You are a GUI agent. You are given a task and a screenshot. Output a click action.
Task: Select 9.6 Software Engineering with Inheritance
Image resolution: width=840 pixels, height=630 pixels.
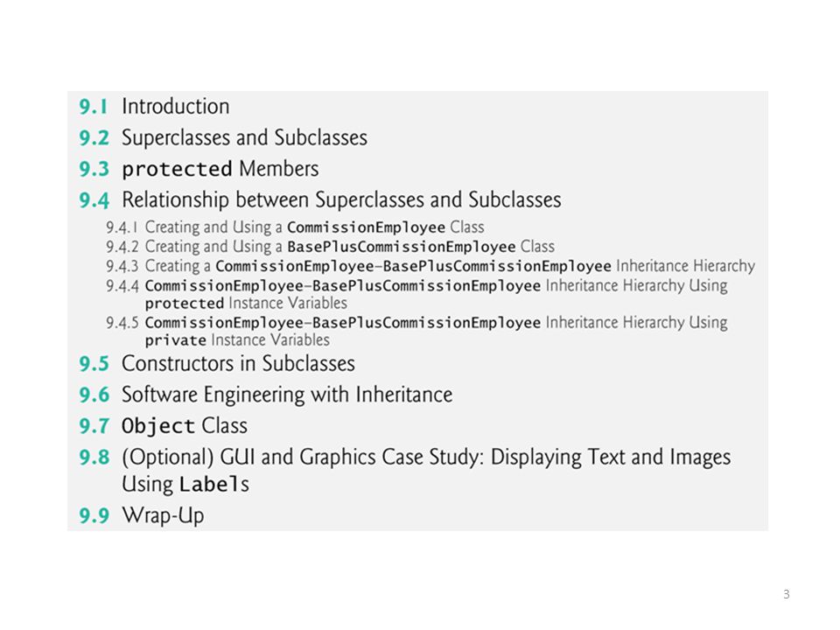(x=266, y=395)
